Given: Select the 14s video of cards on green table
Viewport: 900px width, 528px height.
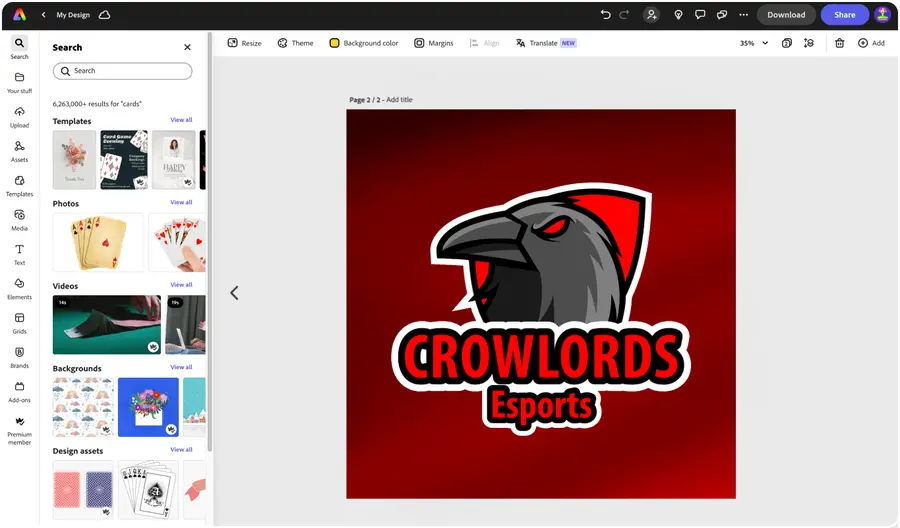Looking at the screenshot, I should (107, 325).
